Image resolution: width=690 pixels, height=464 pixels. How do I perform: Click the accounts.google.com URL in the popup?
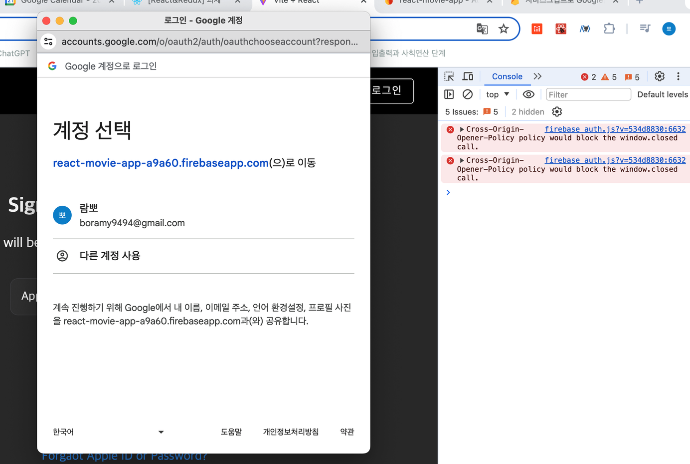click(209, 42)
